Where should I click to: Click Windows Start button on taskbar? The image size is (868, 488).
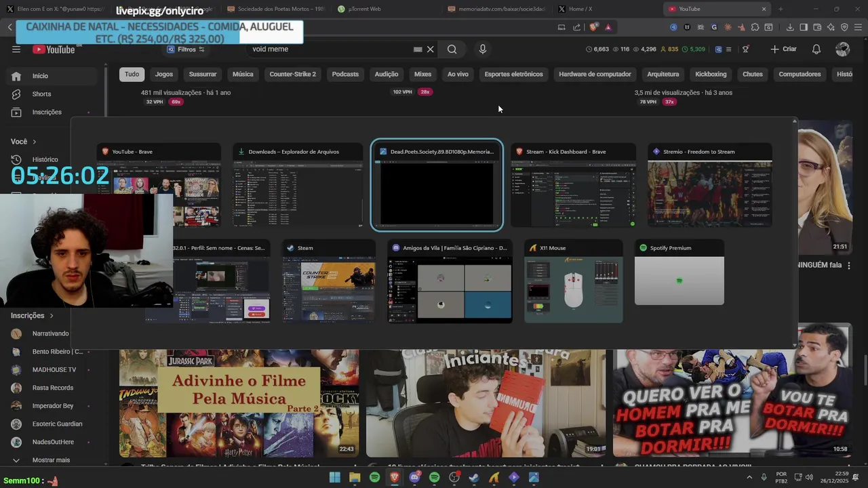pos(334,477)
